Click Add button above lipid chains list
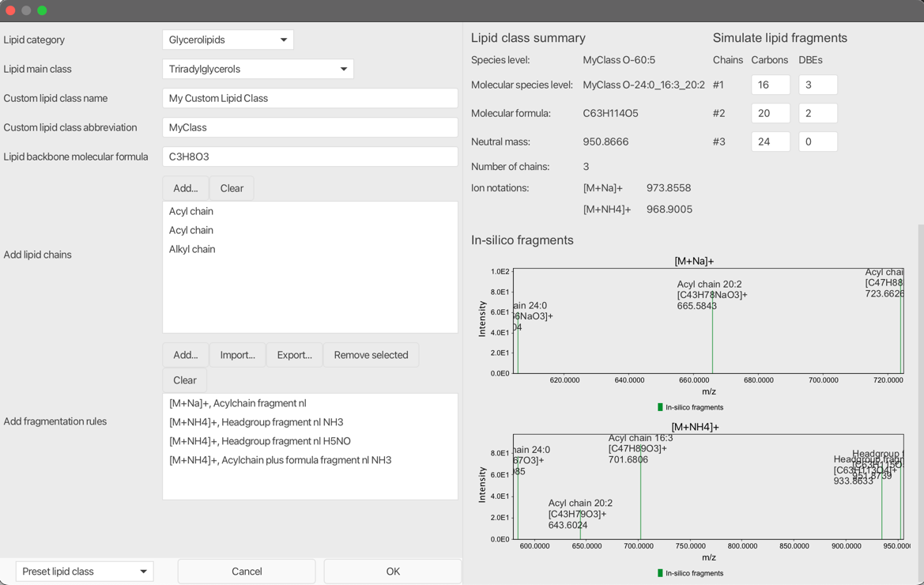The height and width of the screenshot is (585, 924). [186, 188]
